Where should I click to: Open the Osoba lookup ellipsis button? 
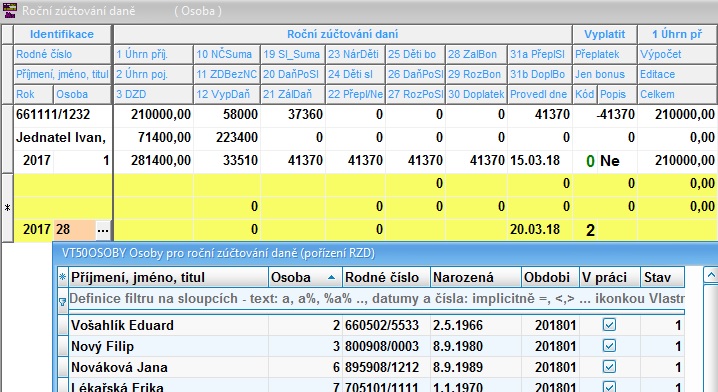(103, 230)
